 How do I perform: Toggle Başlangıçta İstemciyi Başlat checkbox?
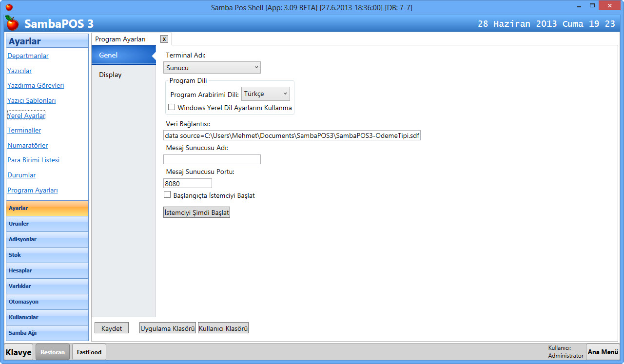click(x=167, y=195)
